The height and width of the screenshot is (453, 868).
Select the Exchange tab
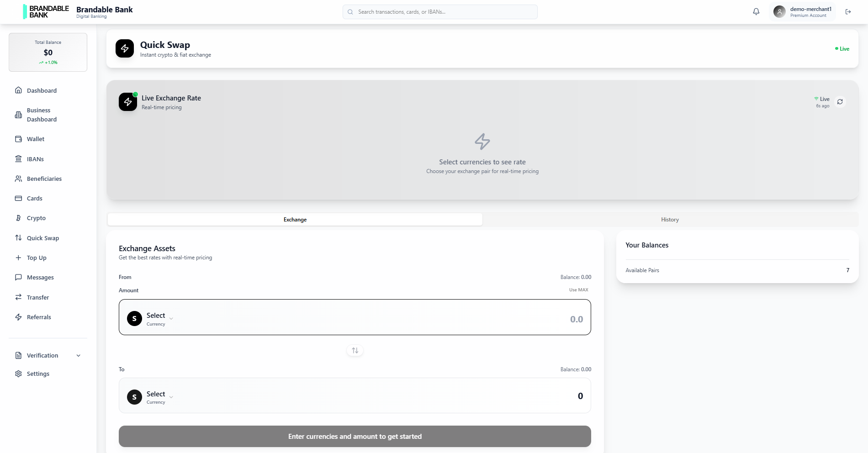tap(295, 220)
